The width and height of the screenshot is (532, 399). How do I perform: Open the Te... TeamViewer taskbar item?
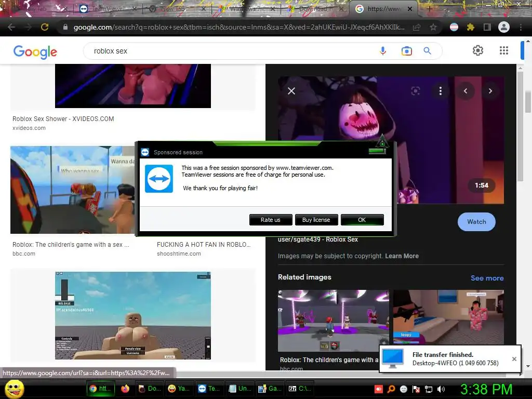[209, 389]
